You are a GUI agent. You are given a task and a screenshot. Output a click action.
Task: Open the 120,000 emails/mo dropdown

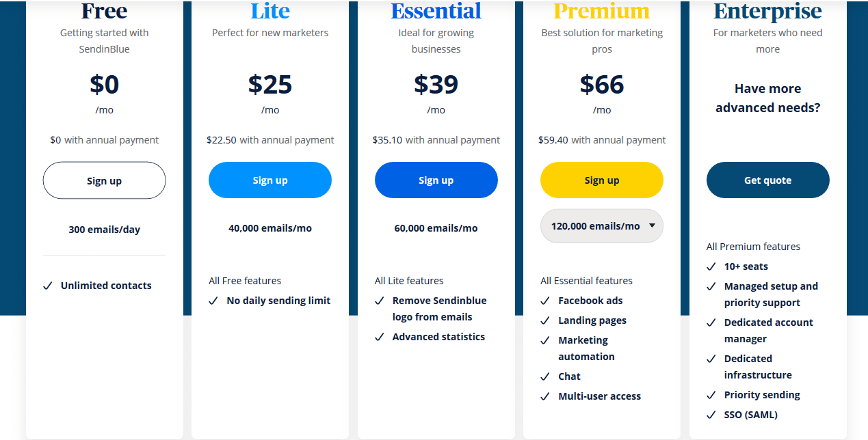click(602, 226)
